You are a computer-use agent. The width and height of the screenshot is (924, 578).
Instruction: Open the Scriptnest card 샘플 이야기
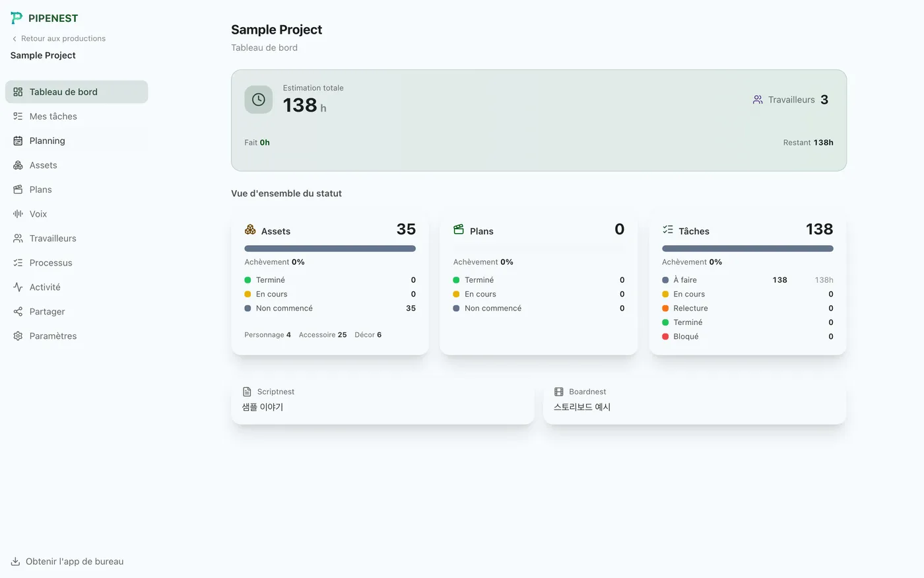[383, 400]
